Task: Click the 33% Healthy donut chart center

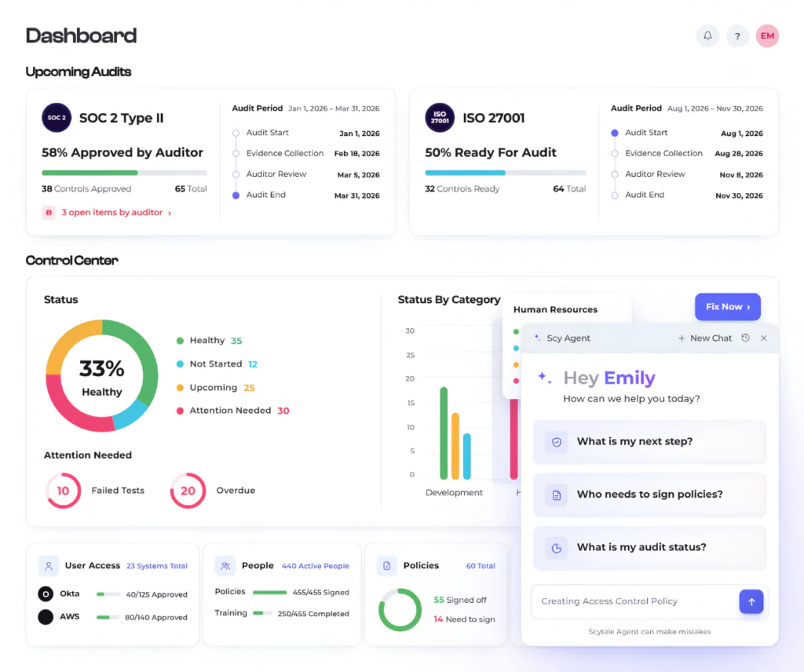Action: click(x=102, y=377)
